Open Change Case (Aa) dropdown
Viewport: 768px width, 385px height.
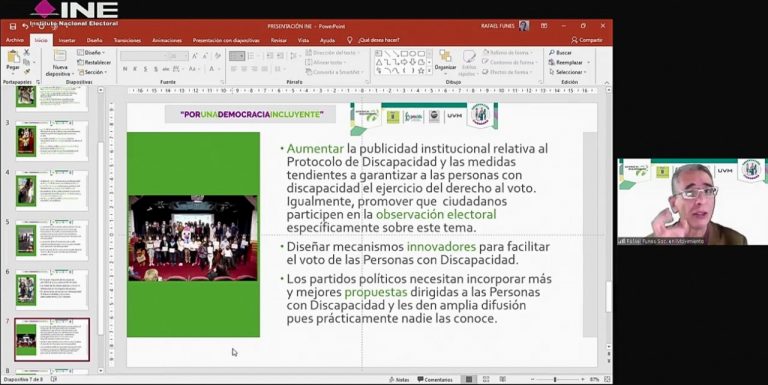(194, 69)
